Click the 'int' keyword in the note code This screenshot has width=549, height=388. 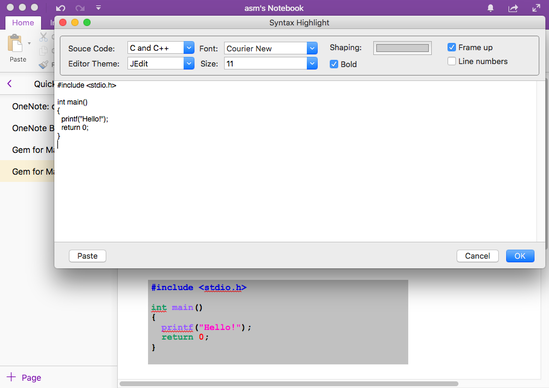tap(159, 307)
